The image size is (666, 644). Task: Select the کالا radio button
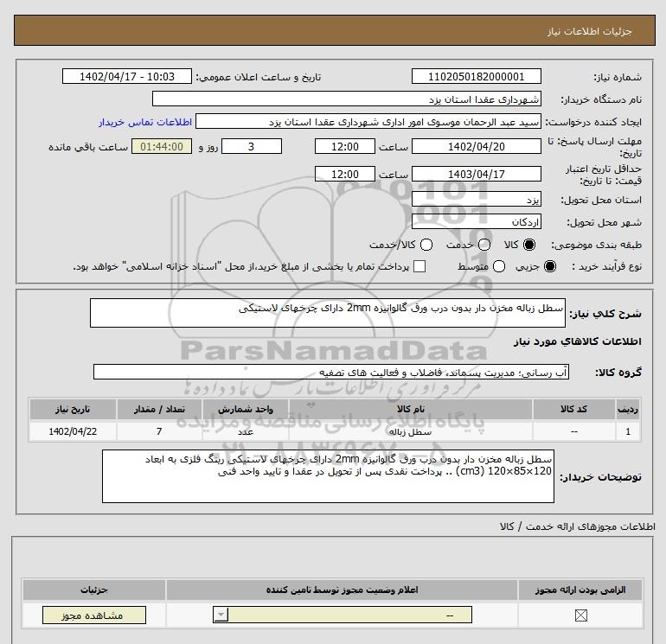pos(529,245)
